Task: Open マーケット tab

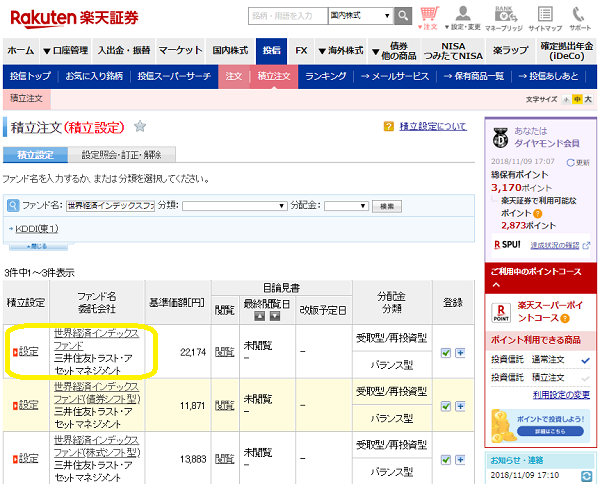Action: point(180,51)
